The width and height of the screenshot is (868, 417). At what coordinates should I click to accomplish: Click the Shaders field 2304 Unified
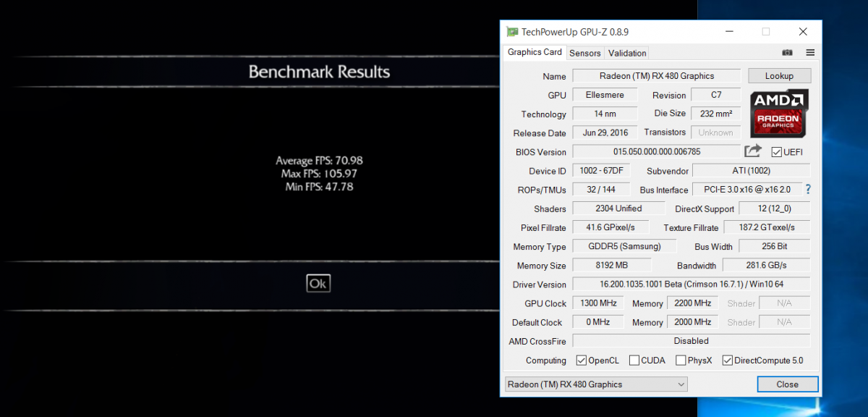[618, 208]
